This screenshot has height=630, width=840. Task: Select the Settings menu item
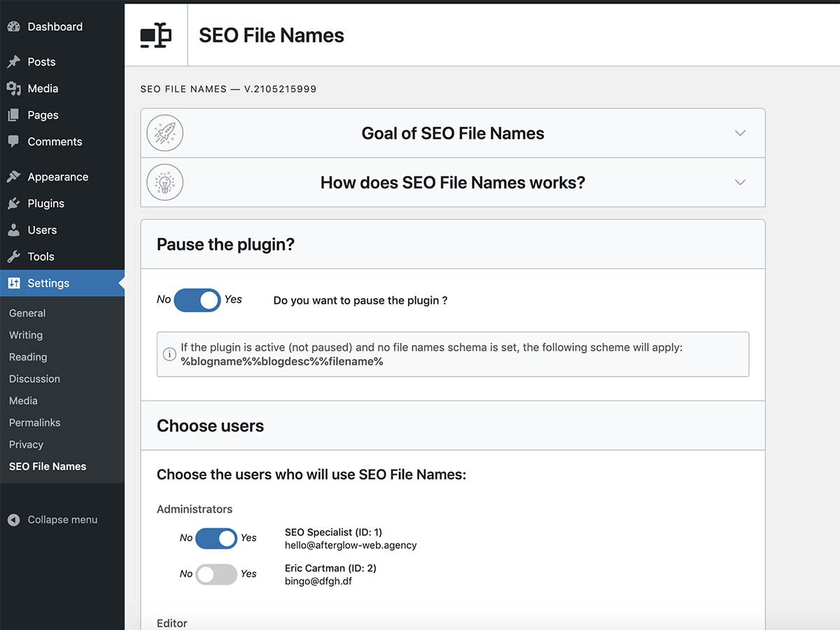(x=62, y=283)
